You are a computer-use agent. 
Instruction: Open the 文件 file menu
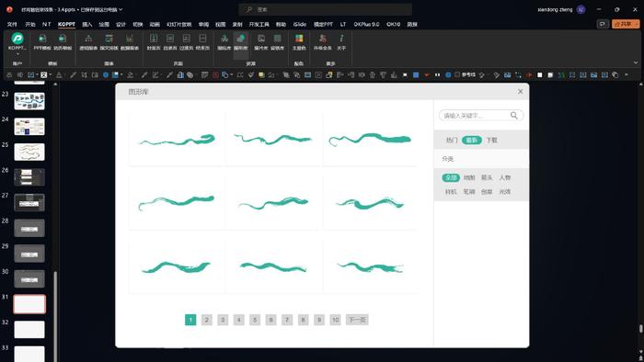click(12, 24)
